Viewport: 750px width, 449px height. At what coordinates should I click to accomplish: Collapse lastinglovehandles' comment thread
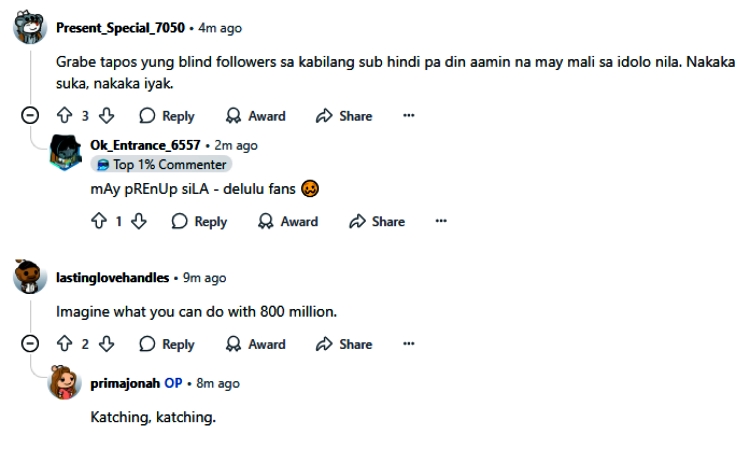[31, 344]
